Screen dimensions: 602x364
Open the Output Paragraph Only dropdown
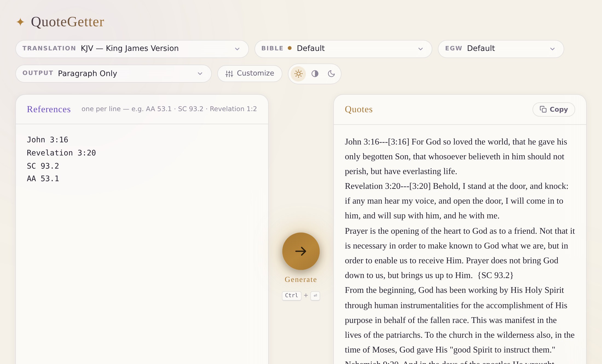point(114,73)
